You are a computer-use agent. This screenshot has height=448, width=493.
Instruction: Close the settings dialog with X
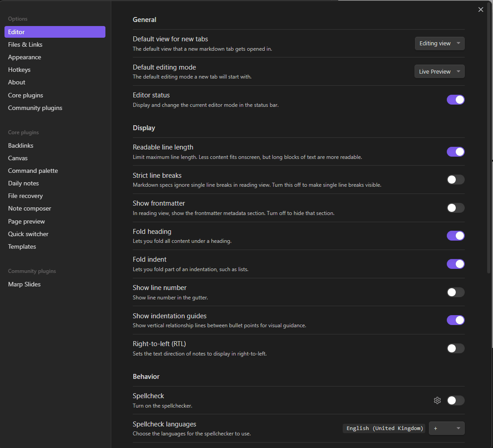click(480, 9)
